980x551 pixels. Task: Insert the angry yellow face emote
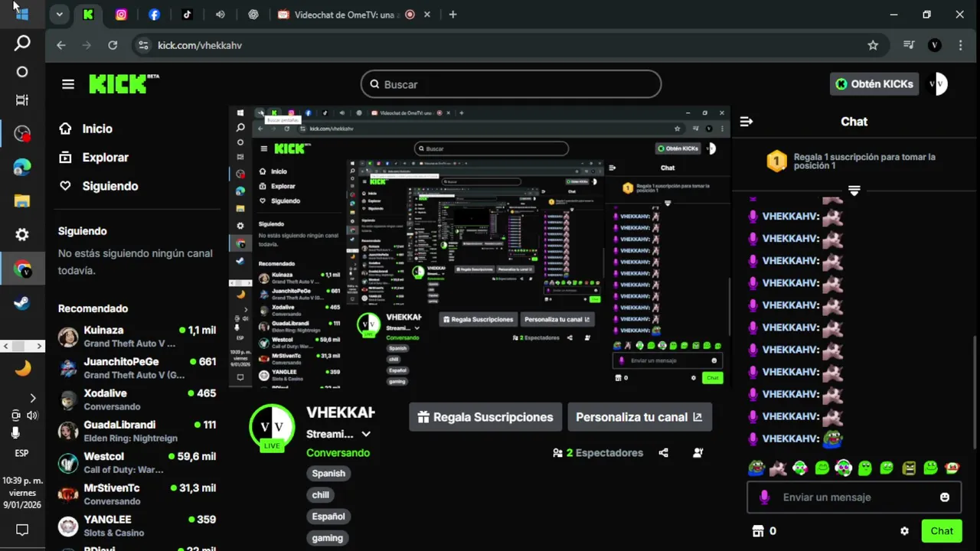pos(909,468)
